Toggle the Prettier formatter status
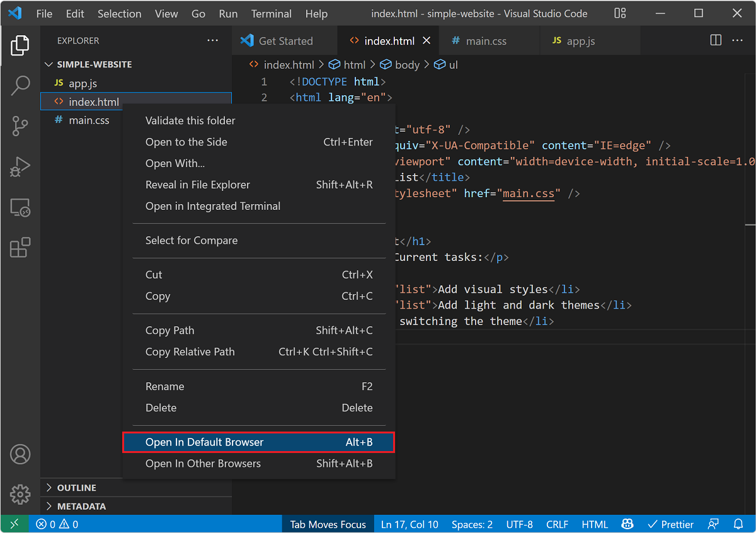The width and height of the screenshot is (756, 533). pyautogui.click(x=670, y=524)
